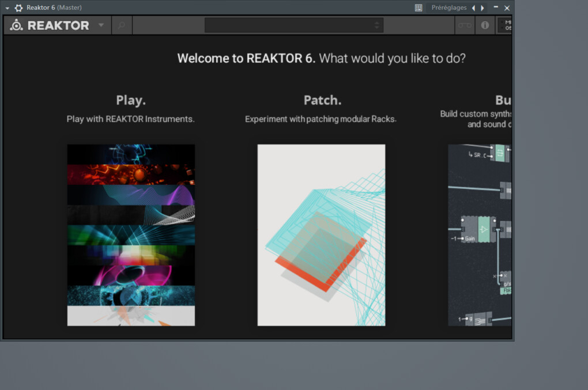This screenshot has height=390, width=588.
Task: Open the plugin options arrow in title bar
Action: click(7, 8)
